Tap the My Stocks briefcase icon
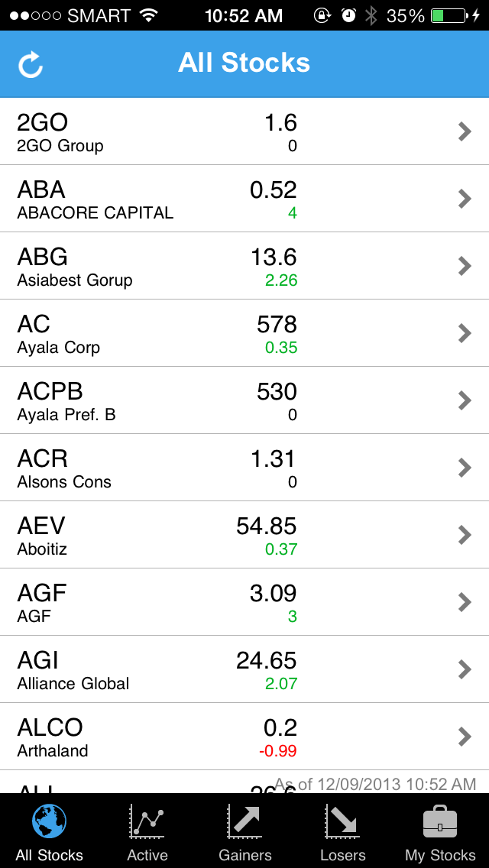The image size is (489, 868). click(440, 822)
